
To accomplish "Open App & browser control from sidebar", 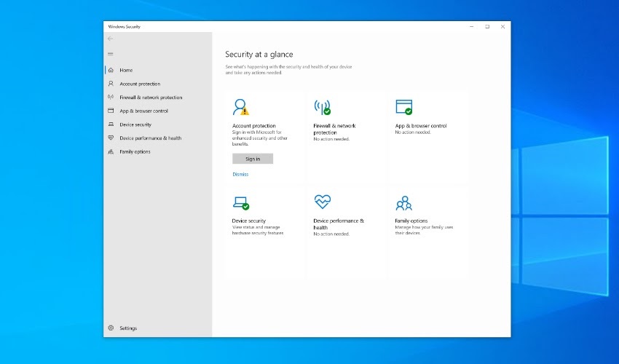I will pyautogui.click(x=143, y=111).
